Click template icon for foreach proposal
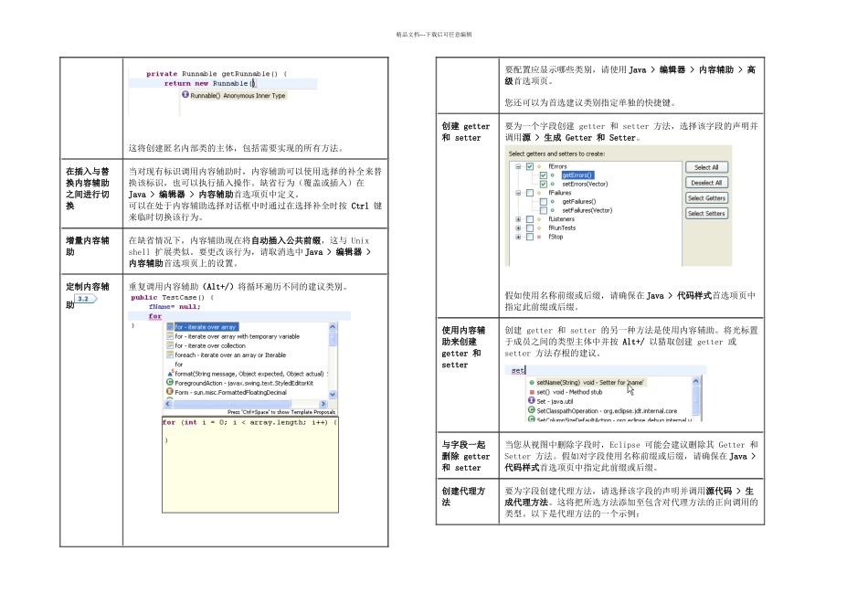 [170, 355]
